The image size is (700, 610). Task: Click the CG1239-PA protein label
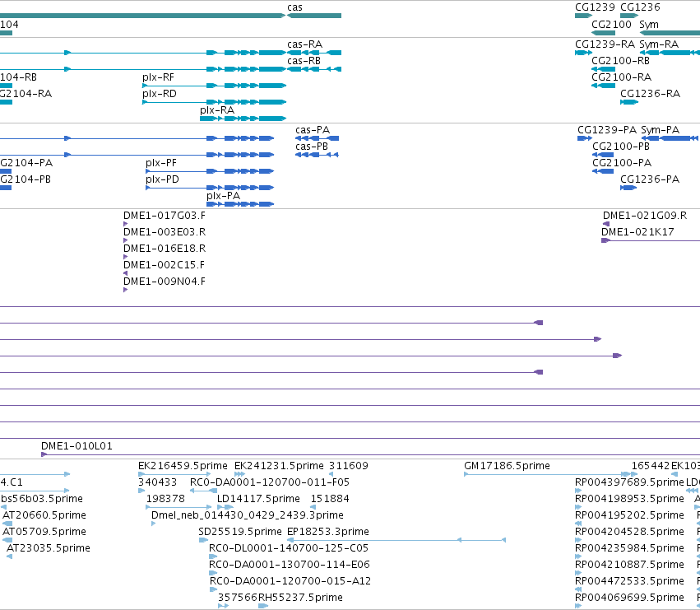point(607,130)
